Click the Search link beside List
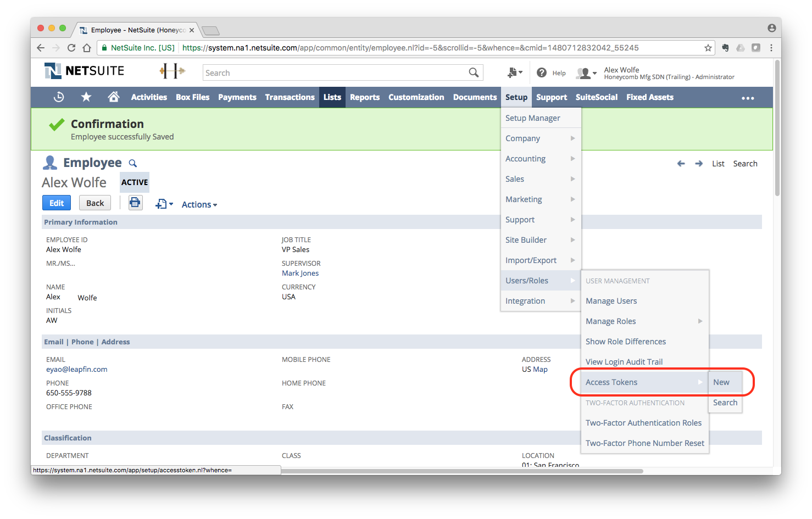The image size is (812, 519). click(x=745, y=164)
